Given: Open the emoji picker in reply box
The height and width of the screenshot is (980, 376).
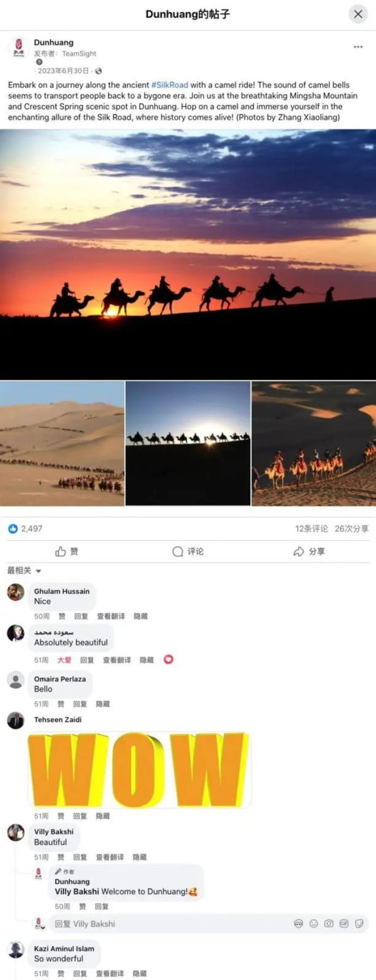Looking at the screenshot, I should click(314, 923).
